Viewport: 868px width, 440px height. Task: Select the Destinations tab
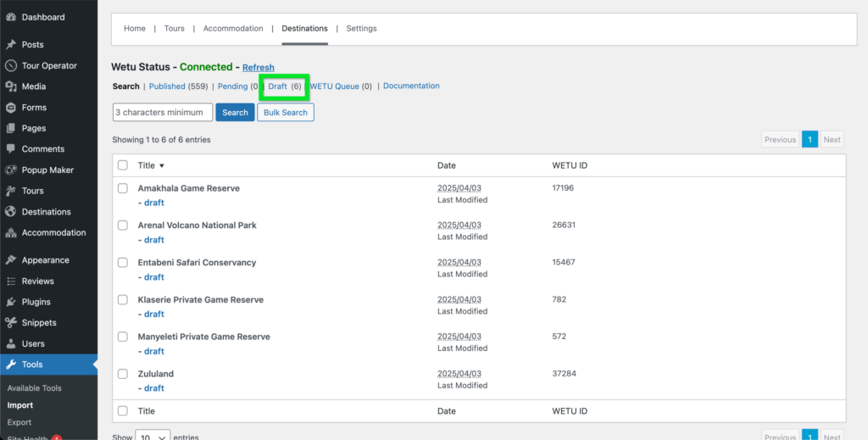304,28
